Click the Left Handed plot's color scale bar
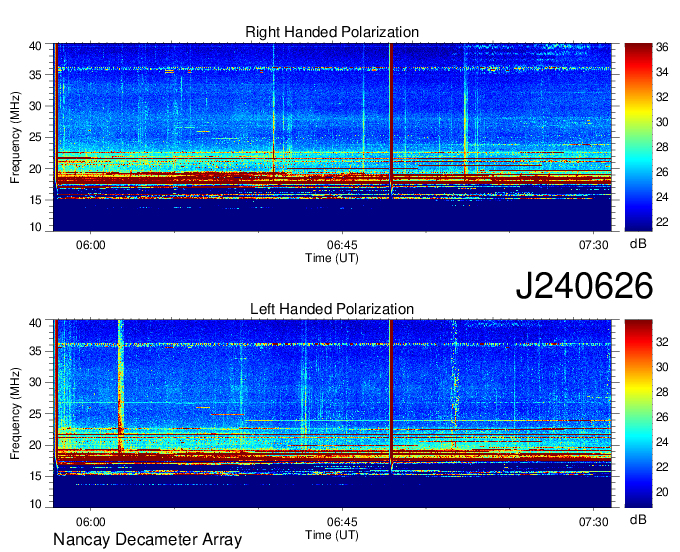The width and height of the screenshot is (680, 552). coord(638,414)
